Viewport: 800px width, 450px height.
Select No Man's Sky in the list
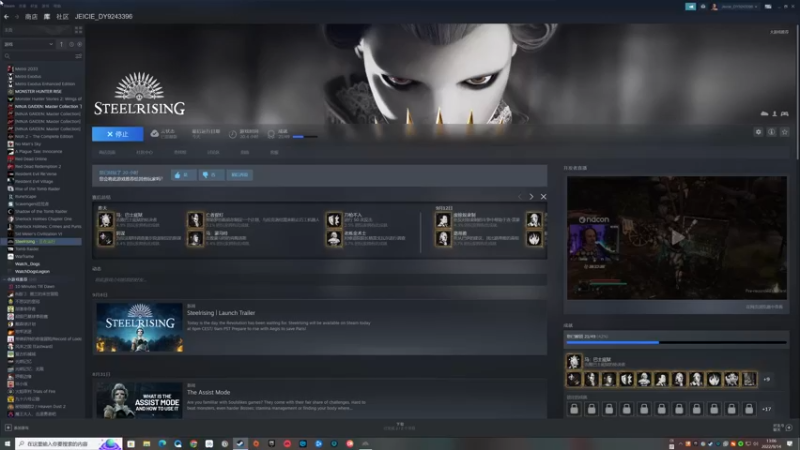pyautogui.click(x=28, y=144)
